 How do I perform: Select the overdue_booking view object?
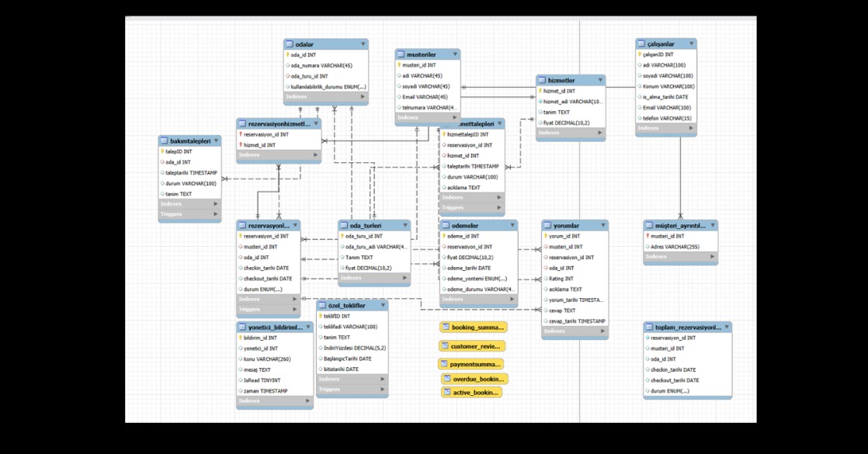pos(474,379)
